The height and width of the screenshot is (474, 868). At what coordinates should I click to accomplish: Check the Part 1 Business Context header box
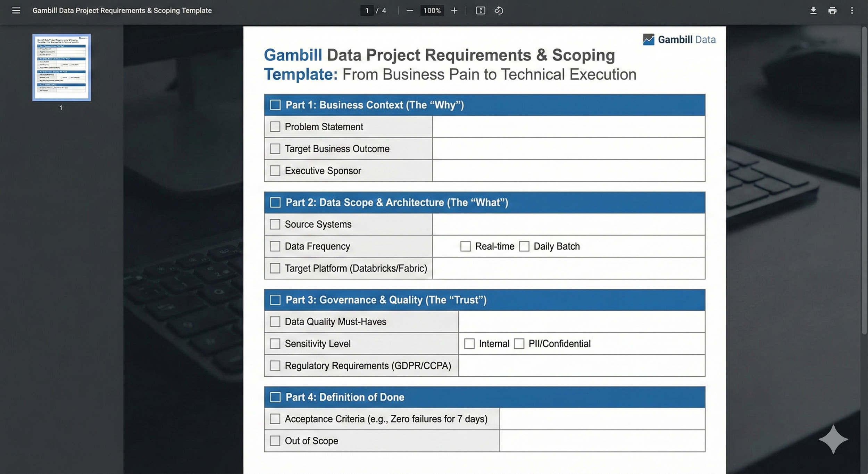coord(275,105)
